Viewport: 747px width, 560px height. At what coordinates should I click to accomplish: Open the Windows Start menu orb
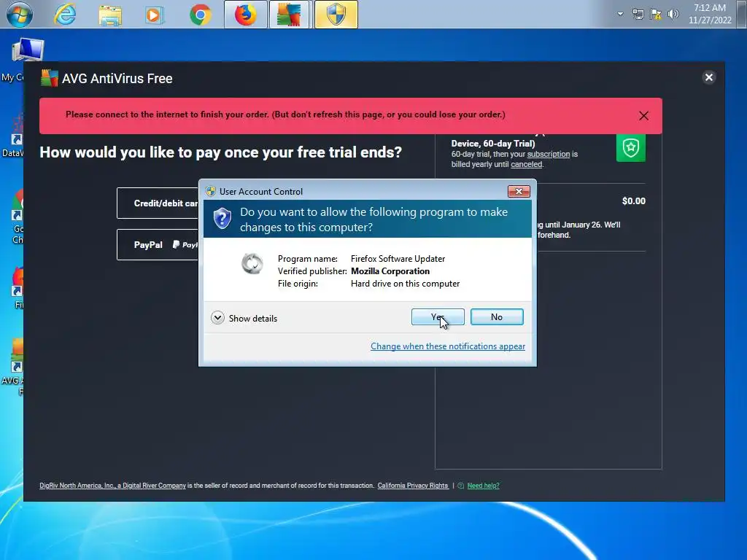[20, 15]
